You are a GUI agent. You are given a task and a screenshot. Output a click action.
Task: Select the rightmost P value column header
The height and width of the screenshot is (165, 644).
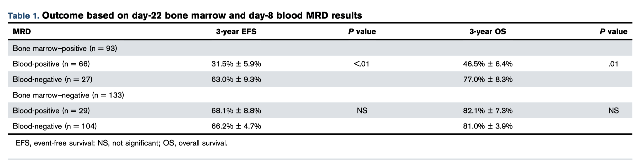[613, 32]
